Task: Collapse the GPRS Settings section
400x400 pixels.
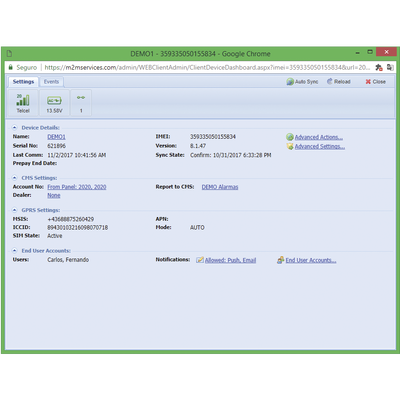Action: click(x=15, y=210)
